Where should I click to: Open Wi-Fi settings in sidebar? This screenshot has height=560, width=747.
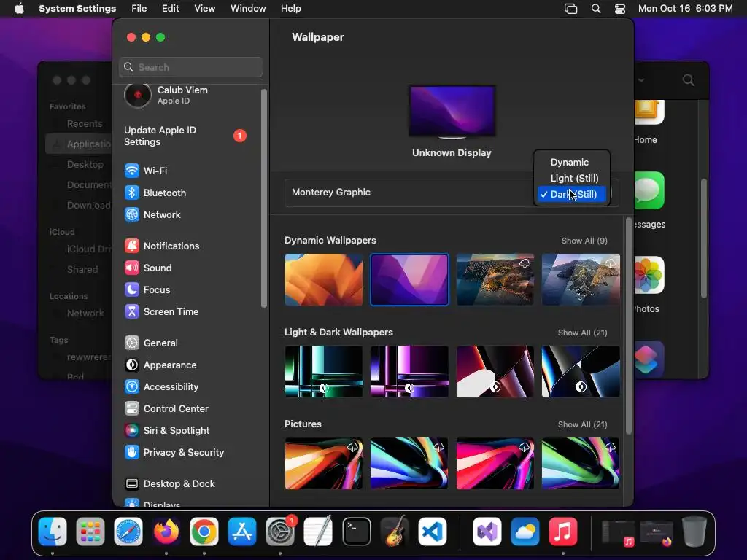(146, 171)
